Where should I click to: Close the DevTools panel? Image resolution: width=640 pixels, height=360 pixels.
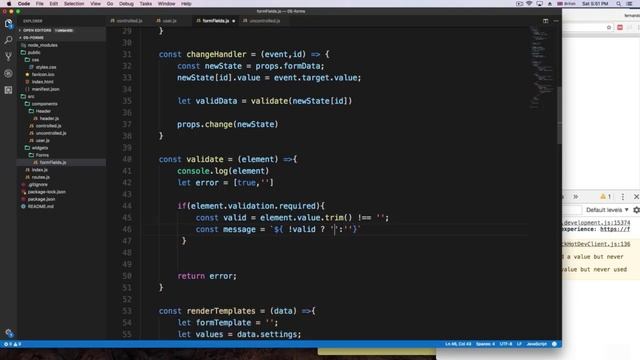636,197
